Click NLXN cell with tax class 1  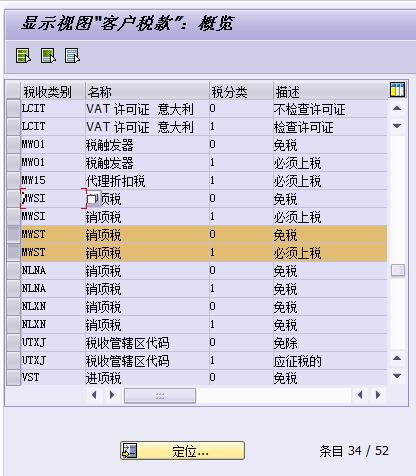[53, 325]
